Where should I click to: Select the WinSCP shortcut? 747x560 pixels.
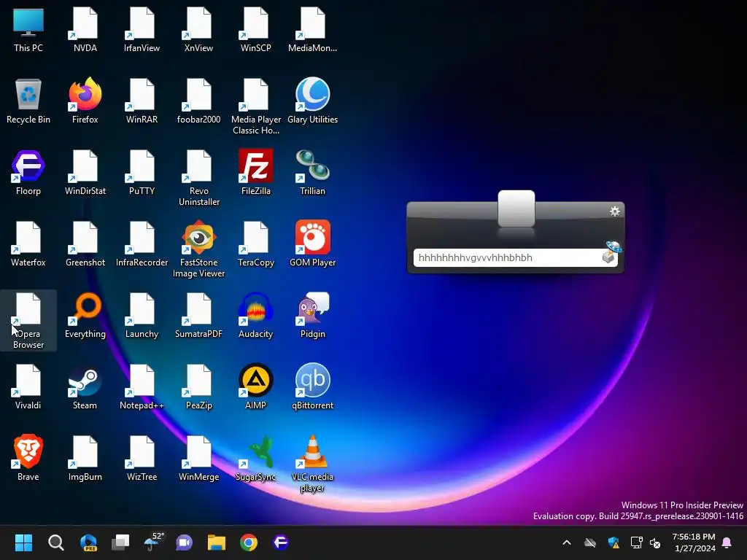pos(256,29)
